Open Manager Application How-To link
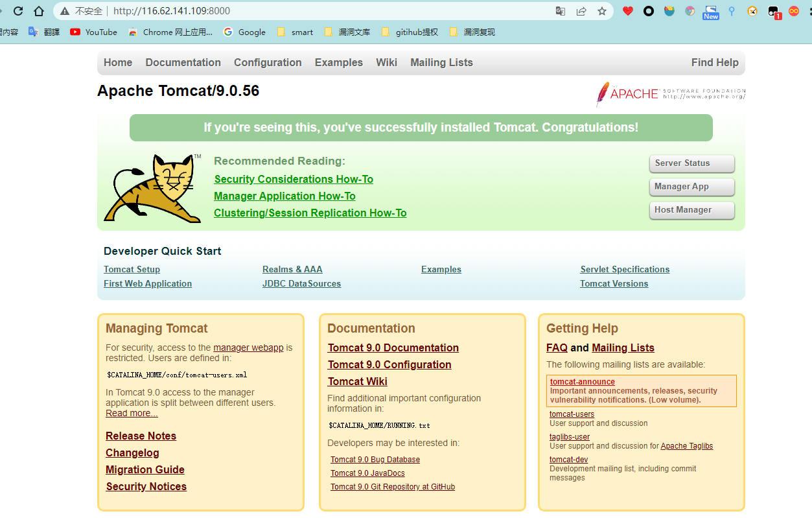The image size is (812, 518). tap(284, 196)
